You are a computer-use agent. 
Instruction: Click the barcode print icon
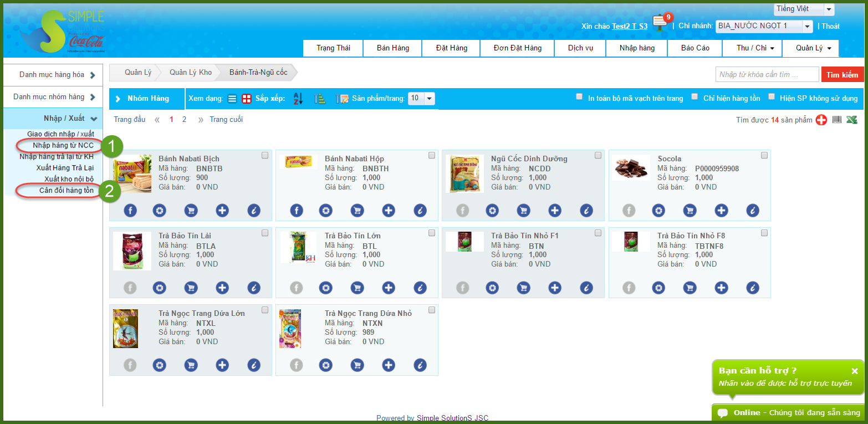(x=837, y=120)
